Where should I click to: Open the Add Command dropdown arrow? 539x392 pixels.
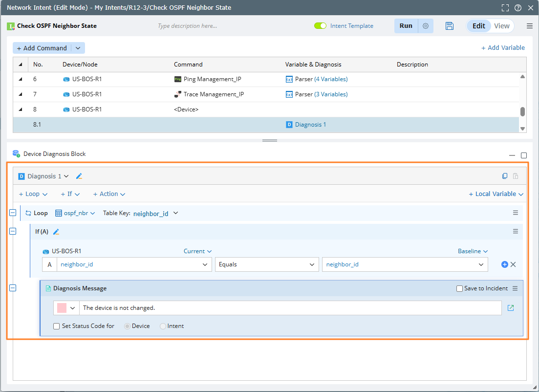(x=78, y=48)
